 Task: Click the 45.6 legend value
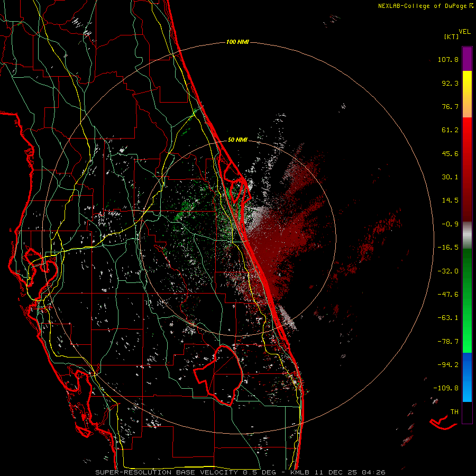click(x=450, y=153)
